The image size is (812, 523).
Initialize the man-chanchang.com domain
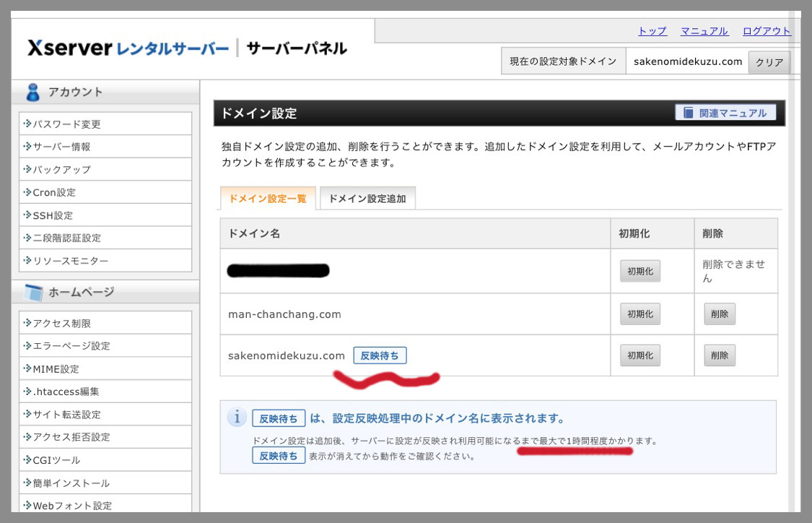pyautogui.click(x=639, y=314)
